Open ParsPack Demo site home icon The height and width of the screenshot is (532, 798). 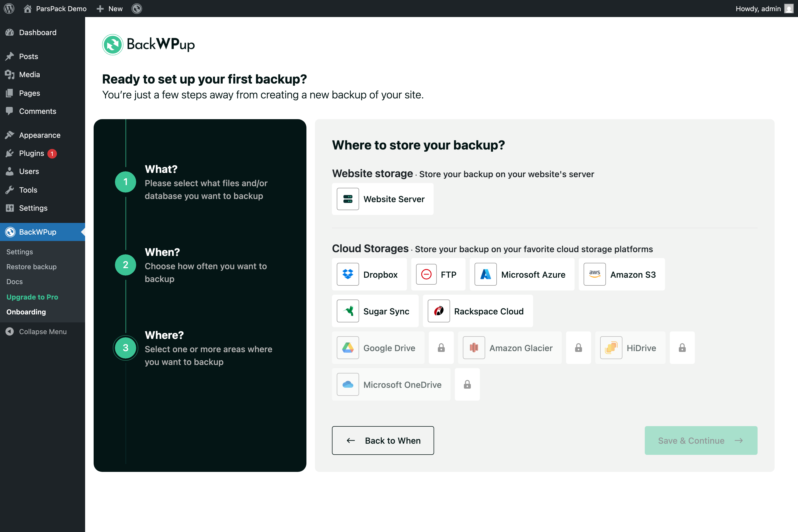click(x=27, y=9)
